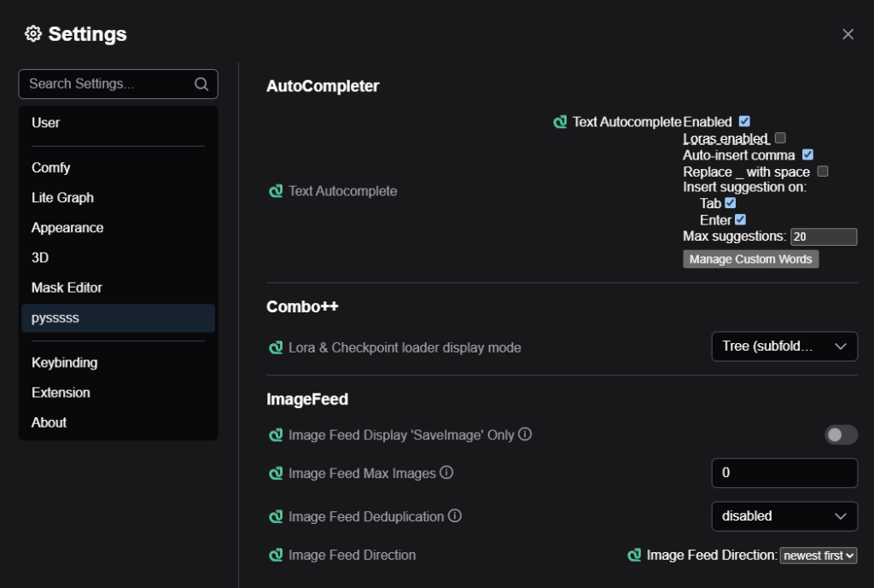Click info icon beside 'SaveImage' Only setting

525,434
